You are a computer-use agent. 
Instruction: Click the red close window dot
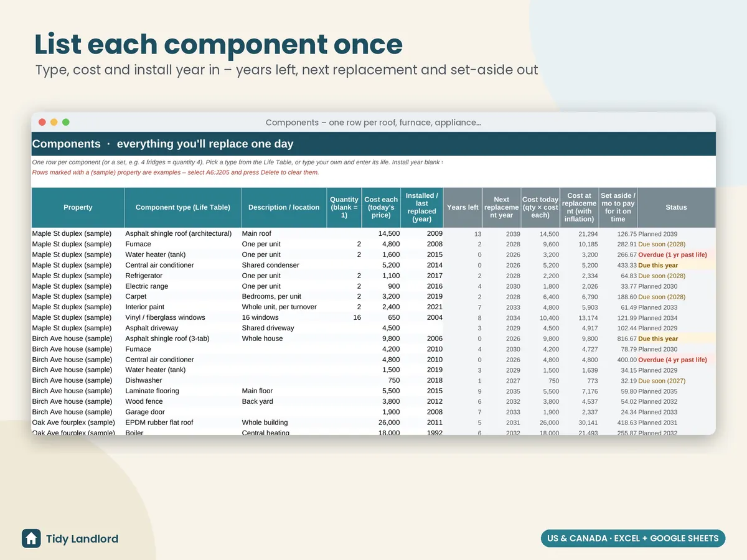[42, 123]
